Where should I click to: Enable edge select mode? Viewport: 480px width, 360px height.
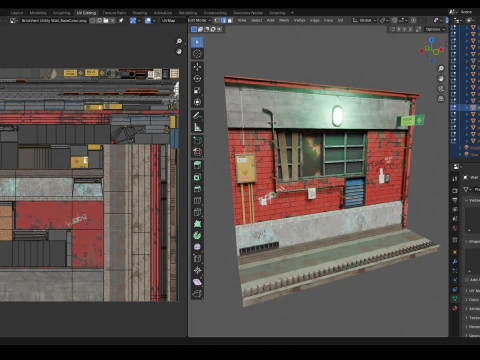tap(223, 20)
